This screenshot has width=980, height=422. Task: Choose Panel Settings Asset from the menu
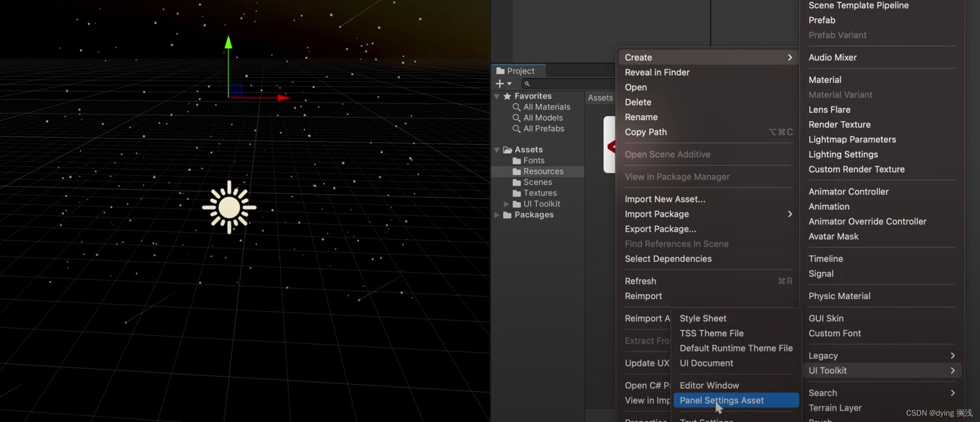721,400
